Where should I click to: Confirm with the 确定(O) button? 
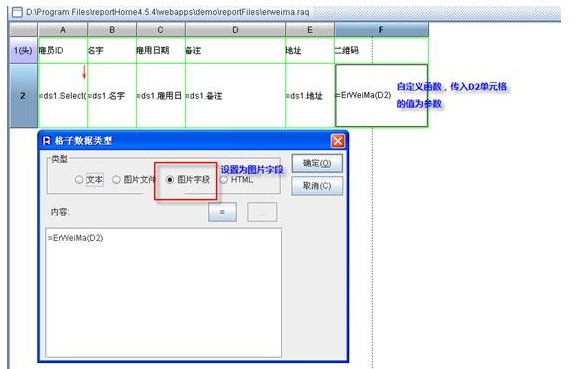click(x=317, y=163)
